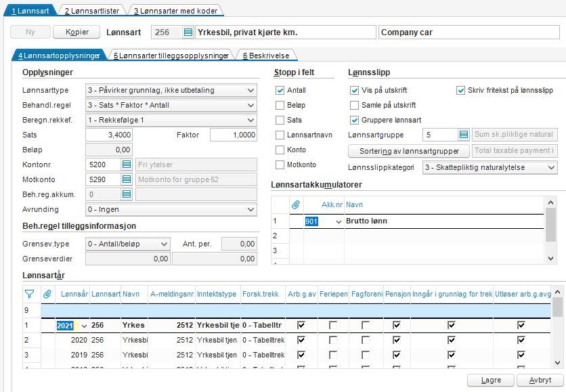Click Lønnsartår grid vertical scrollbar thumb
Image resolution: width=566 pixels, height=392 pixels.
557,307
